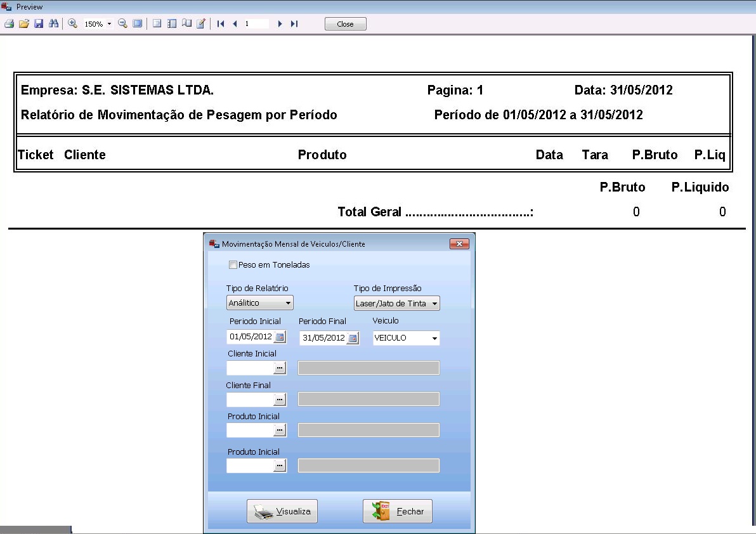756x534 pixels.
Task: Save the report using floppy disk icon
Action: pyautogui.click(x=38, y=23)
